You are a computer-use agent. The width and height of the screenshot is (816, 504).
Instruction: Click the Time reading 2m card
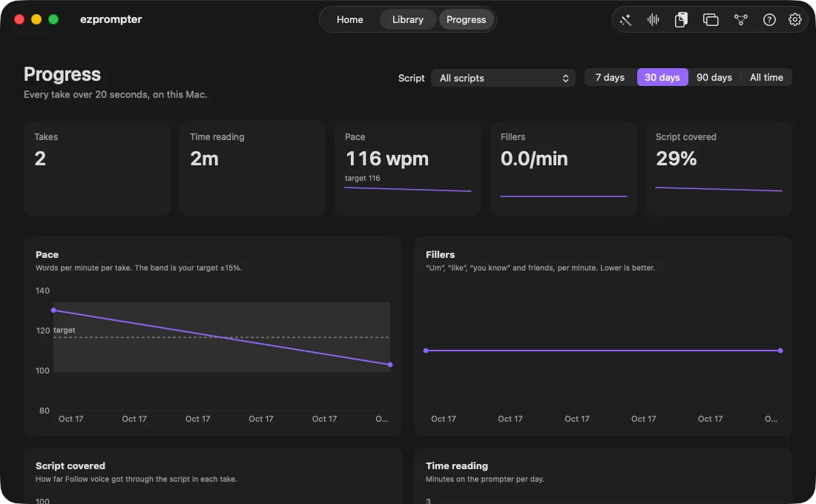tap(252, 168)
